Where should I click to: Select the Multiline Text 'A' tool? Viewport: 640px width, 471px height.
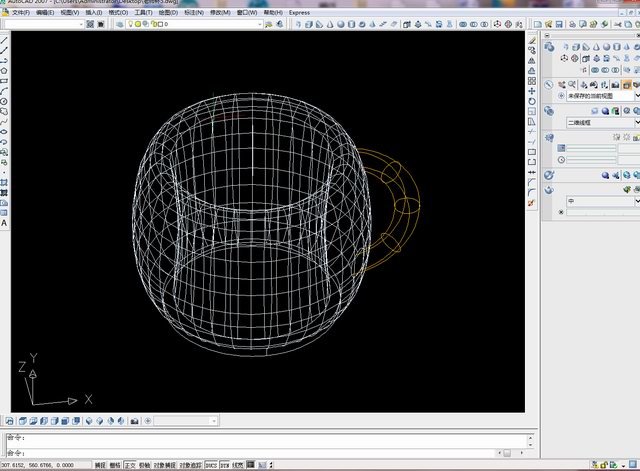[x=5, y=222]
